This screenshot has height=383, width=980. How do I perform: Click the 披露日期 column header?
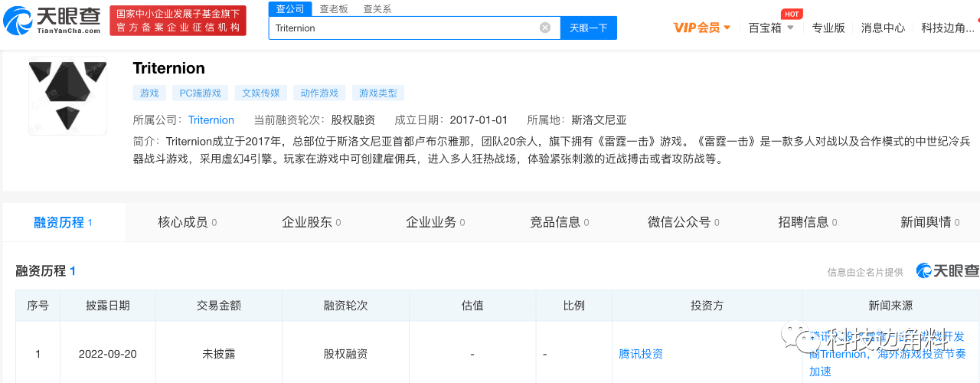(x=107, y=306)
